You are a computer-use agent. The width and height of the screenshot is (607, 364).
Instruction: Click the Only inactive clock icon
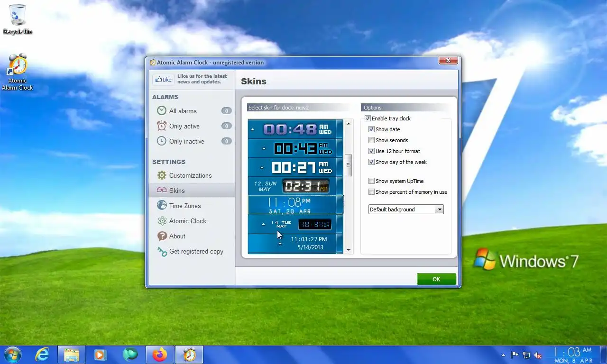pyautogui.click(x=162, y=141)
